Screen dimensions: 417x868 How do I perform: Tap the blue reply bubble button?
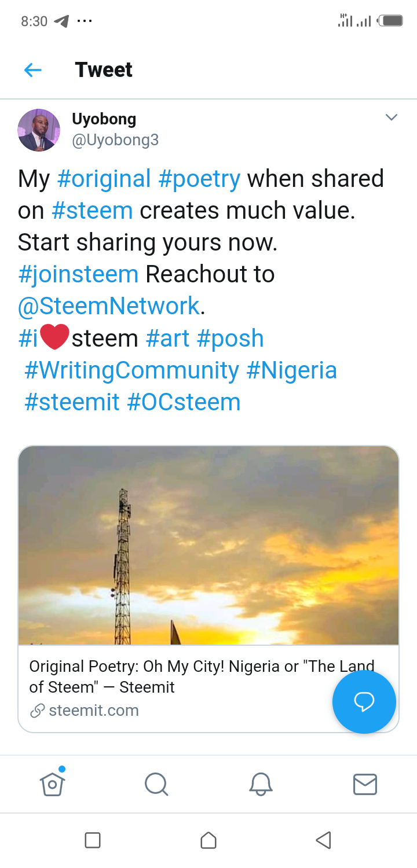click(364, 702)
